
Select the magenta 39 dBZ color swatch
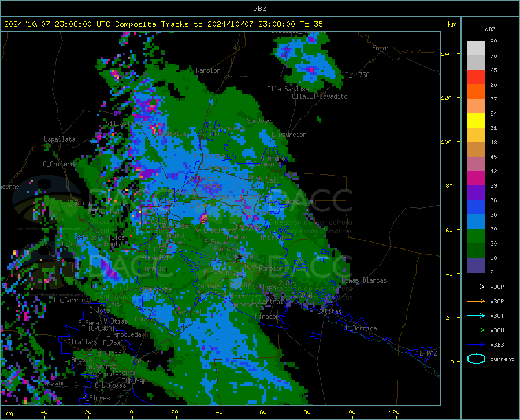tap(476, 179)
